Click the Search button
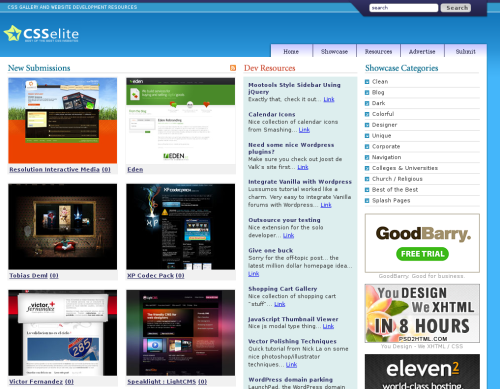The image size is (500, 389). pyautogui.click(x=456, y=8)
